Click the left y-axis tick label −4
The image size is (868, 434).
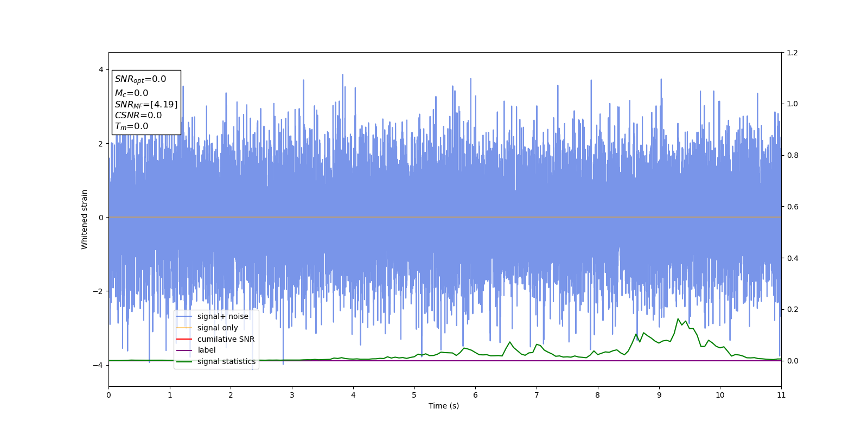tap(98, 365)
